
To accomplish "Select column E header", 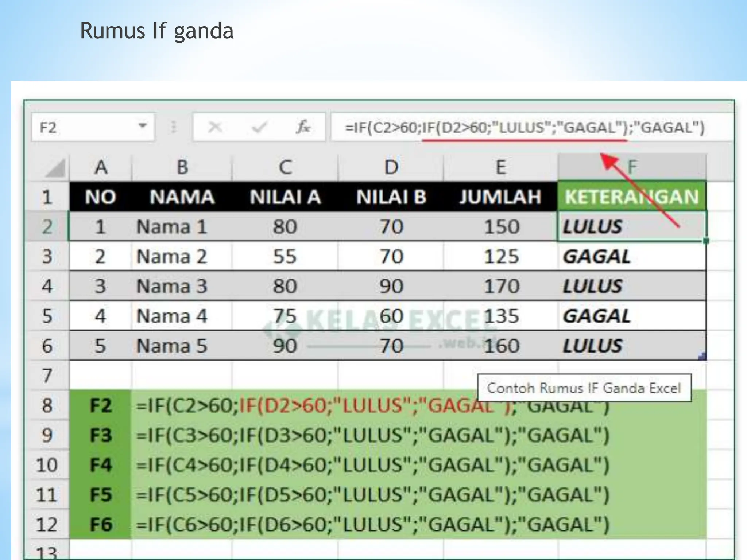I will point(501,168).
